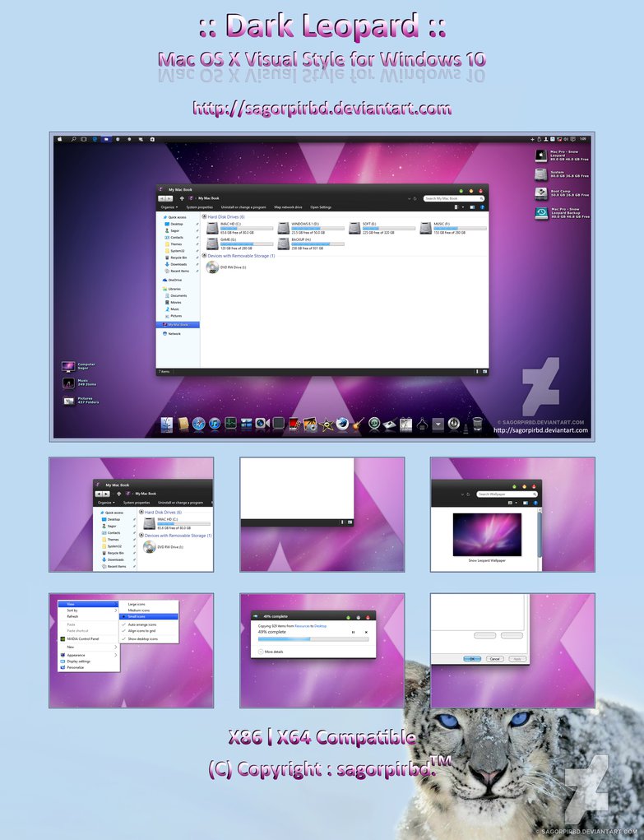Launch iPhoto from the dock
Viewport: 644px width, 840px height.
point(310,425)
